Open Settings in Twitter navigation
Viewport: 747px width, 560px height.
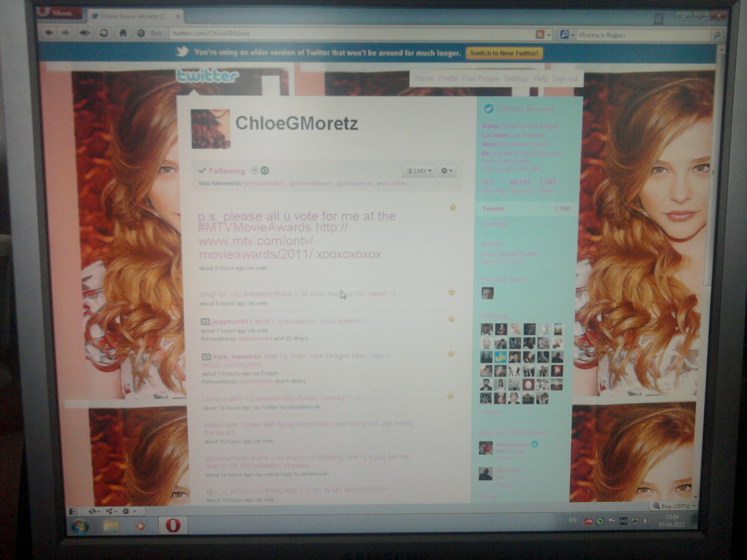coord(516,78)
